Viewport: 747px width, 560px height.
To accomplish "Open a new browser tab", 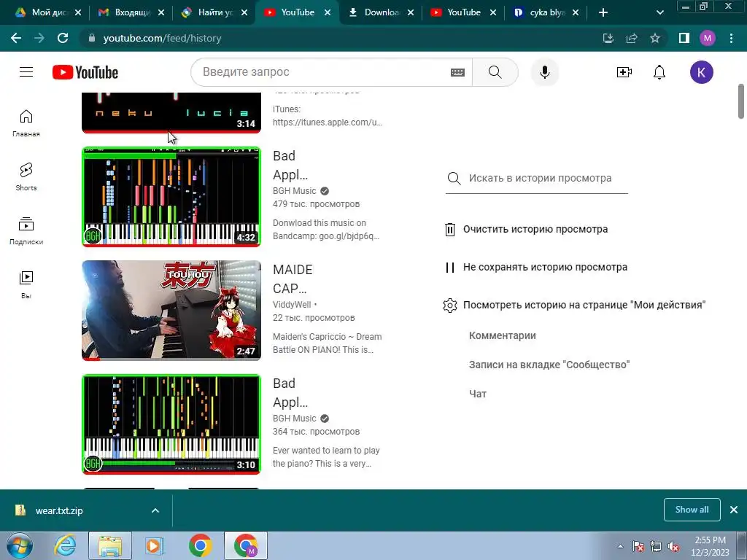I will click(x=603, y=12).
